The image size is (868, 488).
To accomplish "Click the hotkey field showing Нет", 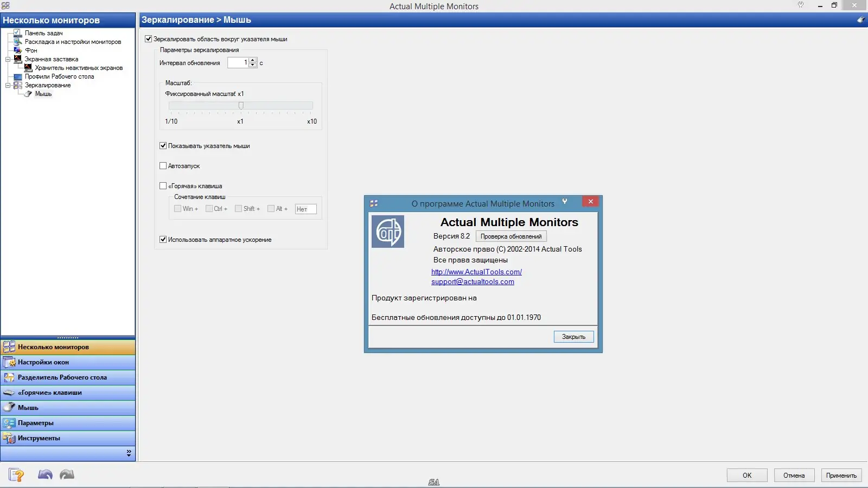I will coord(305,209).
